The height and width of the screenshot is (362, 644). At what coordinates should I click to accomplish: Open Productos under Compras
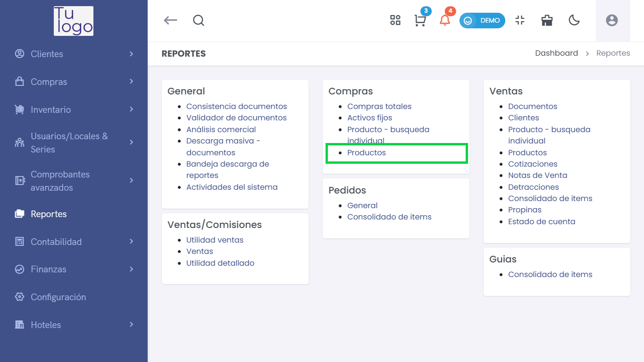(367, 152)
